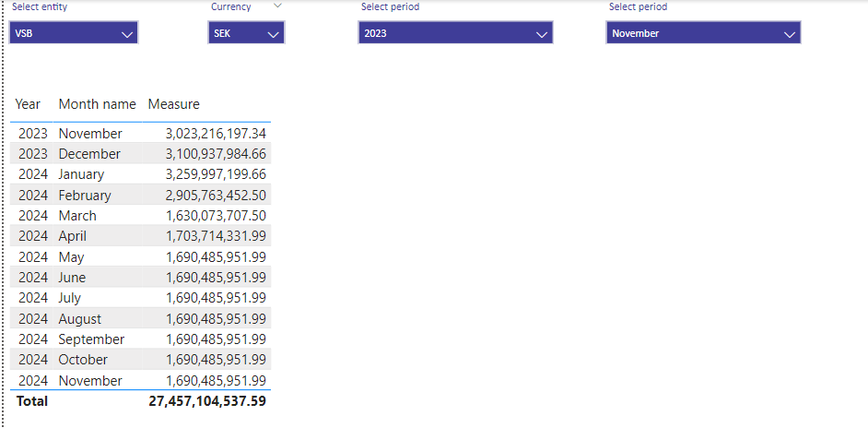Sort by Measure column header
This screenshot has height=428, width=868.
click(x=174, y=104)
